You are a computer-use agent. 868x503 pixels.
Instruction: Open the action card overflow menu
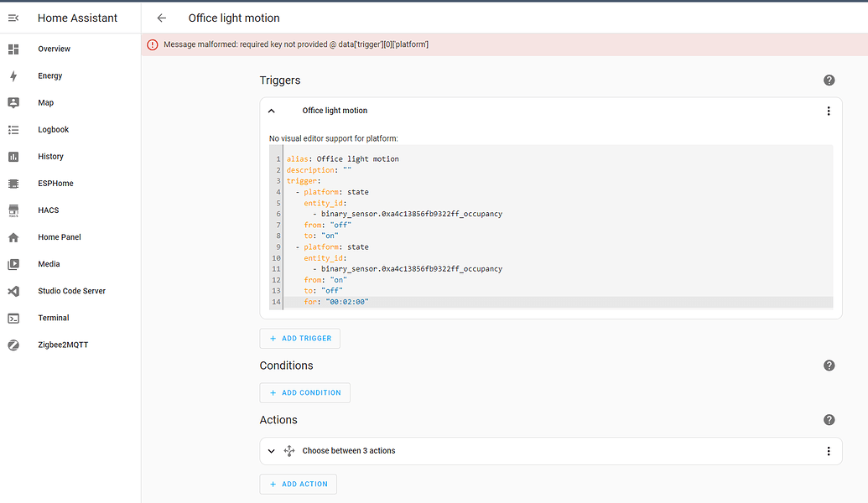coord(829,450)
